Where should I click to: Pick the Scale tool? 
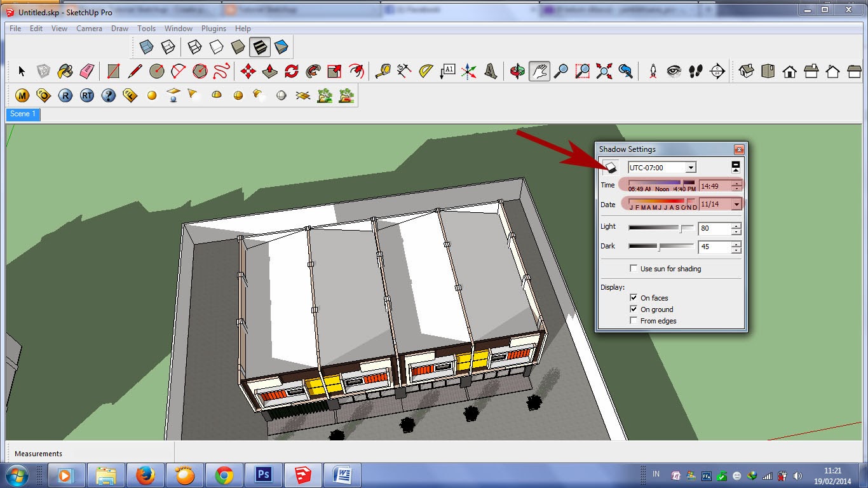point(335,71)
